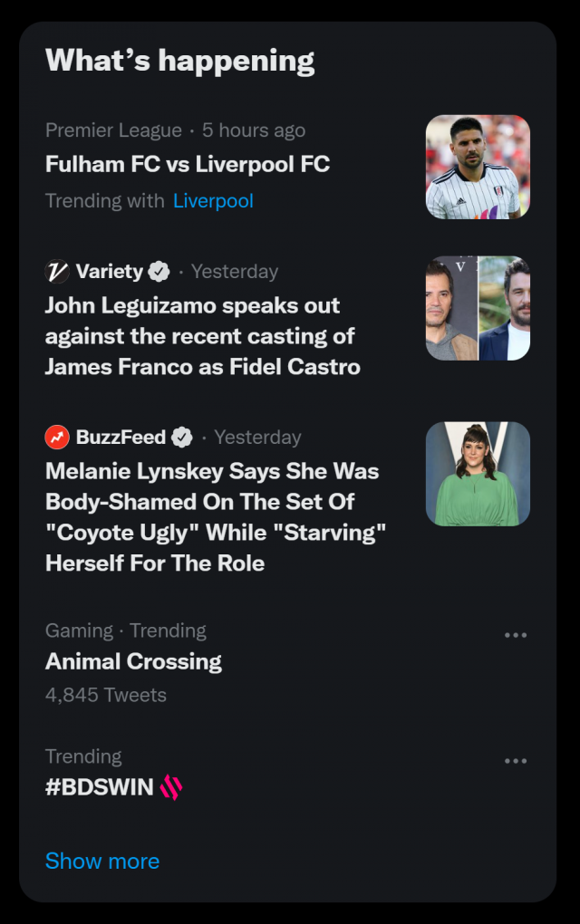The width and height of the screenshot is (580, 924).
Task: Click the What's happening heading
Action: pyautogui.click(x=180, y=61)
